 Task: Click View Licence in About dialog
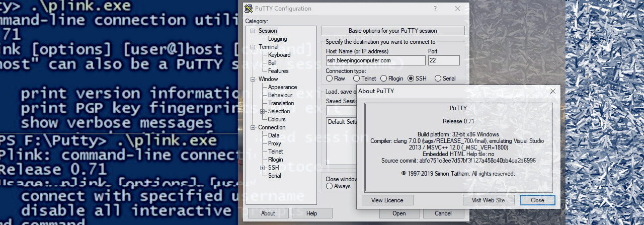pos(387,200)
